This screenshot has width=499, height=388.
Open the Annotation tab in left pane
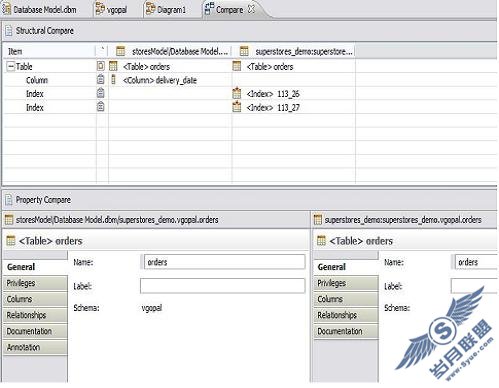[35, 347]
